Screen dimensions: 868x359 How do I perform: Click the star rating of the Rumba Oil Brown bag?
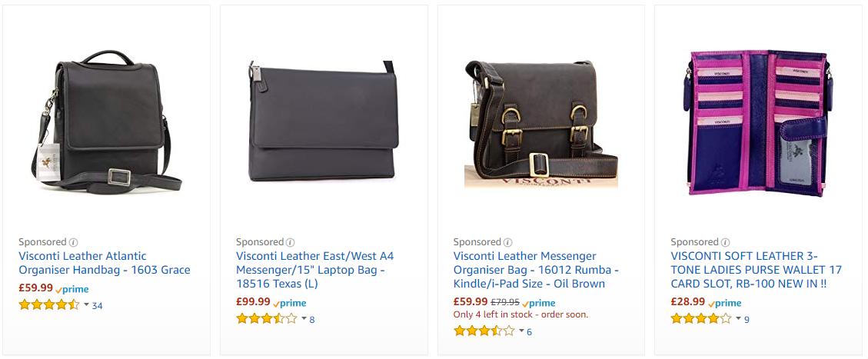[x=484, y=331]
